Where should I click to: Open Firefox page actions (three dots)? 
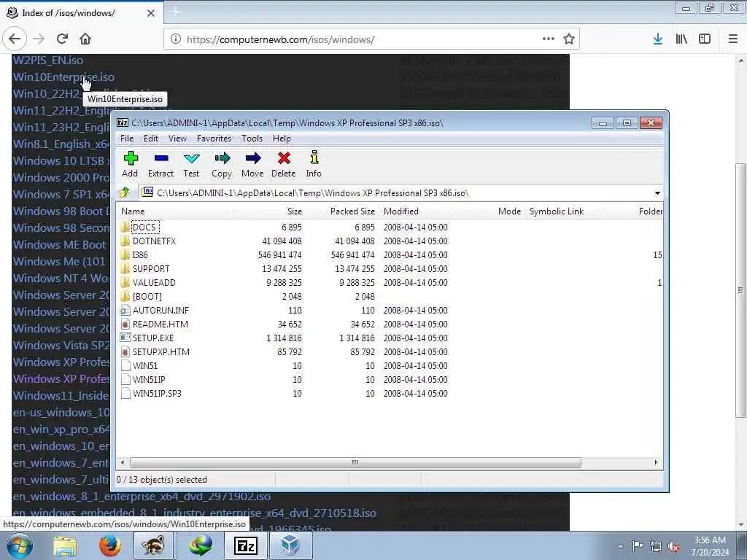click(x=549, y=39)
